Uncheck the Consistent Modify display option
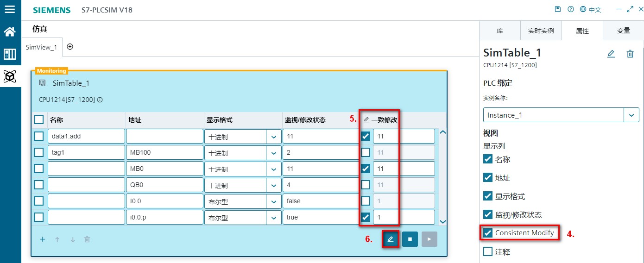 pyautogui.click(x=488, y=233)
